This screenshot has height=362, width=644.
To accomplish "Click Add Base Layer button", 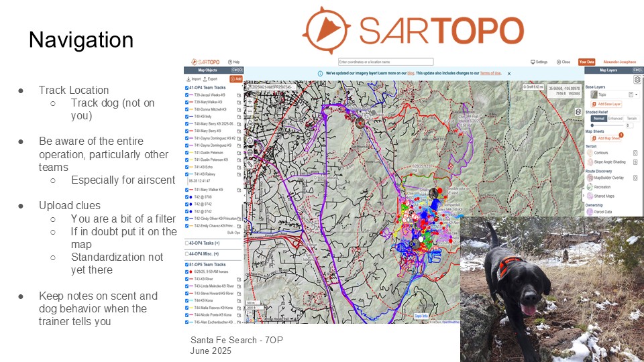I will coord(606,105).
